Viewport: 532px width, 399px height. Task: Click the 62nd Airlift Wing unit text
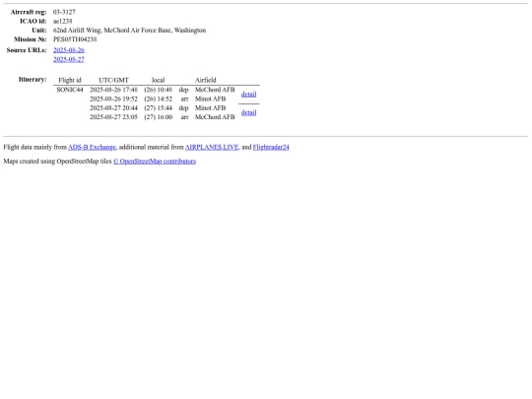tap(129, 31)
